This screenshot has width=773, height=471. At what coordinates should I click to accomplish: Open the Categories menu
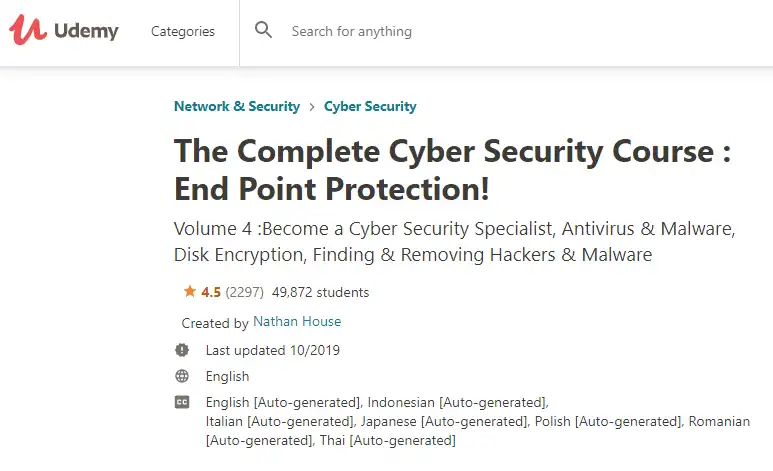coord(183,31)
